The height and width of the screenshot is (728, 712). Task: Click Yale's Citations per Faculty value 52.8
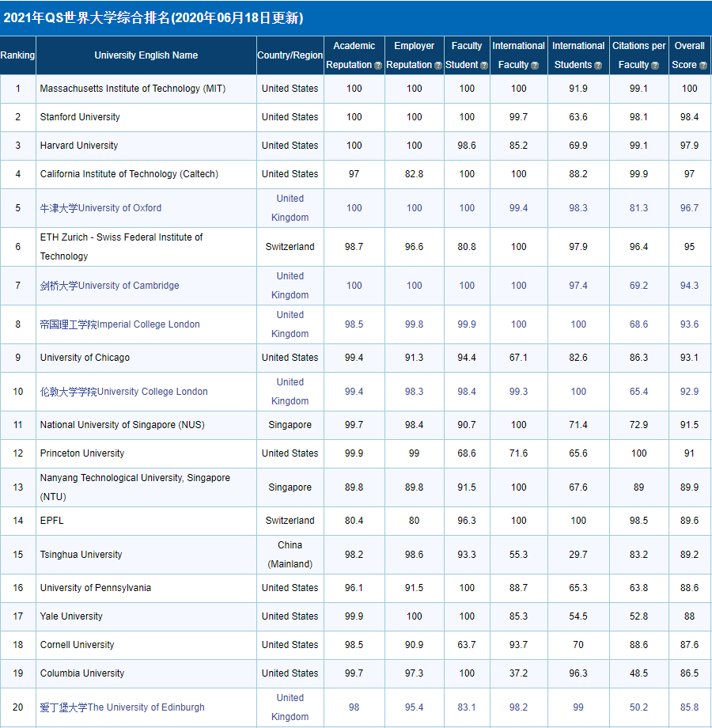point(638,616)
